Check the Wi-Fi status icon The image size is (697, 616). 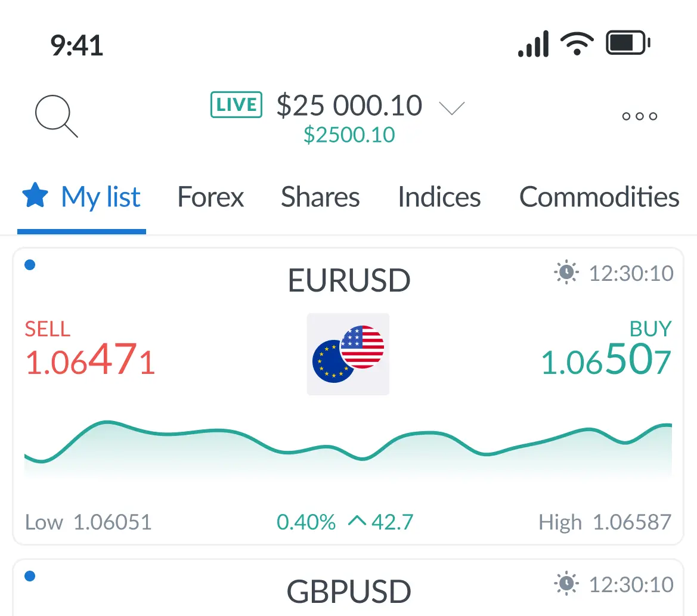point(577,44)
